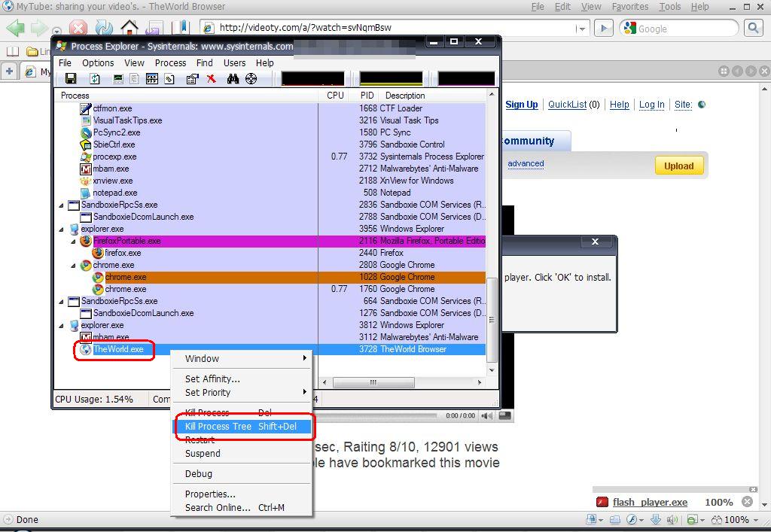The image size is (771, 532).
Task: Click the browser Back green arrow
Action: tap(15, 28)
